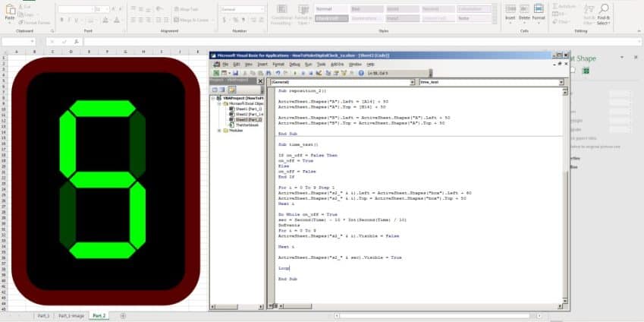
Task: Toggle Folders view in Project Explorer
Action: (x=232, y=89)
